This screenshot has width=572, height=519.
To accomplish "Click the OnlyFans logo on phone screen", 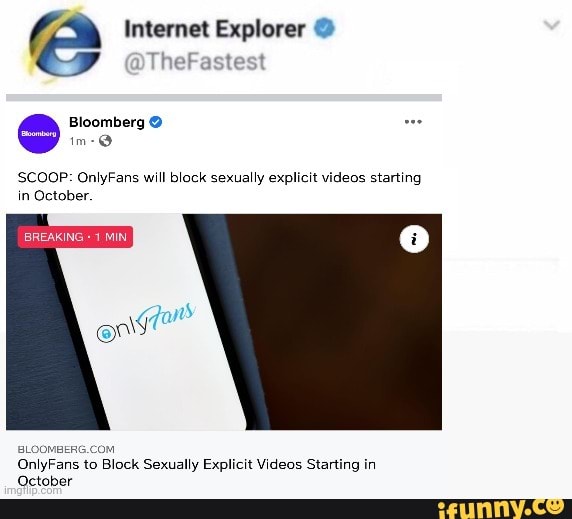I will pyautogui.click(x=146, y=322).
